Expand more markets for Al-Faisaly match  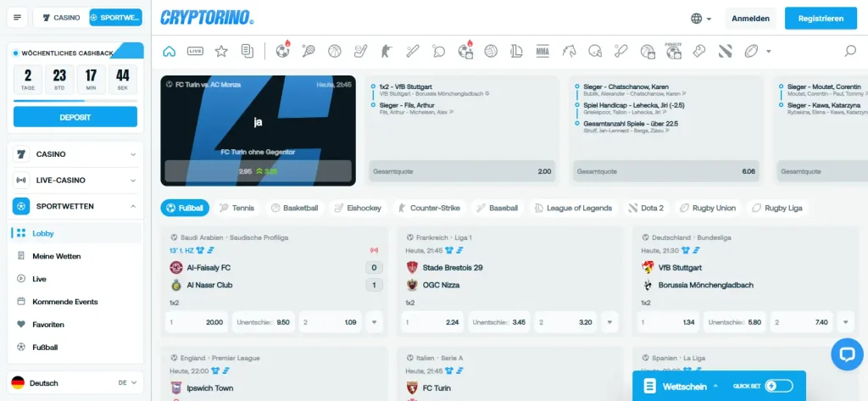click(374, 322)
